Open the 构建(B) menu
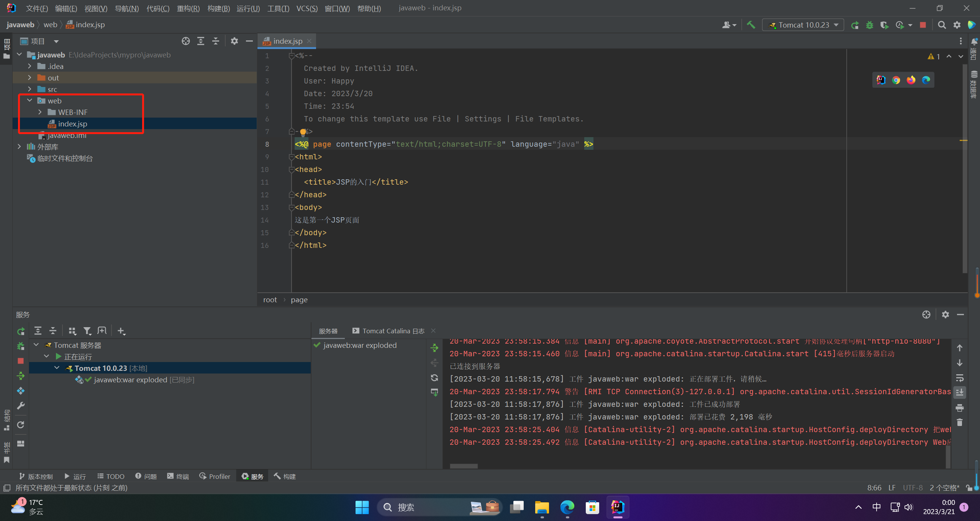Screen dimensions: 980x521 pos(218,8)
